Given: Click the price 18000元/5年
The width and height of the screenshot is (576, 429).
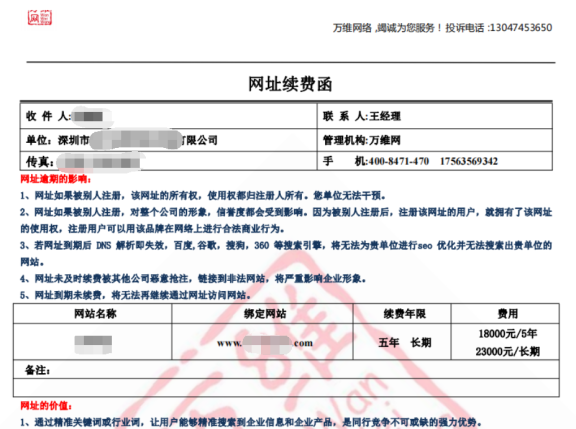Looking at the screenshot, I should (508, 334).
